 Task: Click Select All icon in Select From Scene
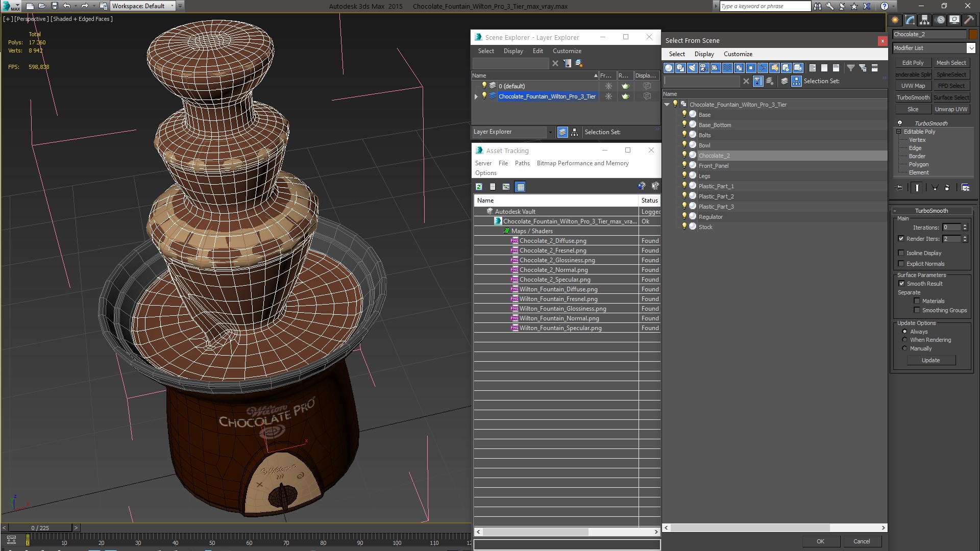pyautogui.click(x=813, y=68)
